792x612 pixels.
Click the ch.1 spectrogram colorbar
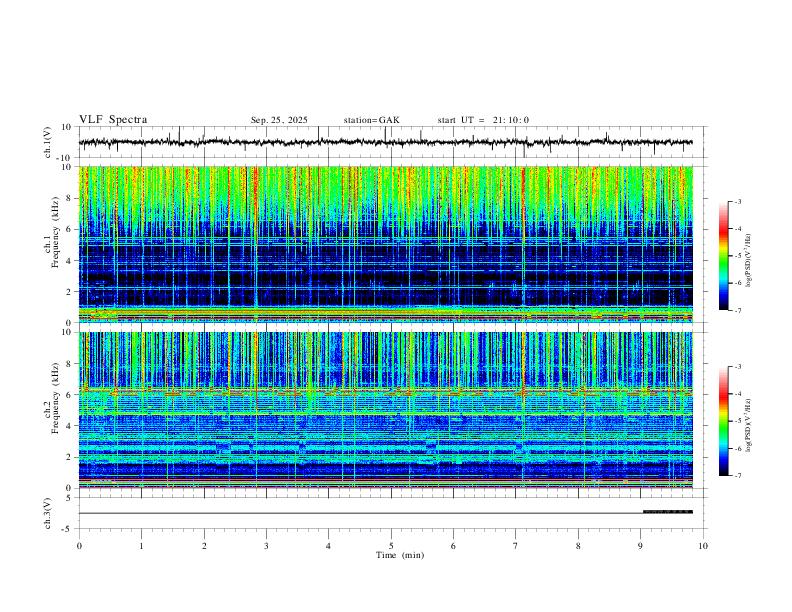723,255
